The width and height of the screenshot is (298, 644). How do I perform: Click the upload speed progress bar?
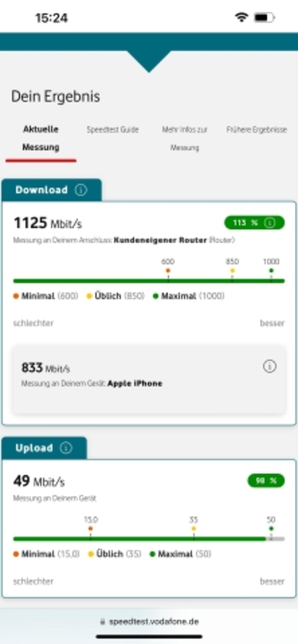(149, 539)
